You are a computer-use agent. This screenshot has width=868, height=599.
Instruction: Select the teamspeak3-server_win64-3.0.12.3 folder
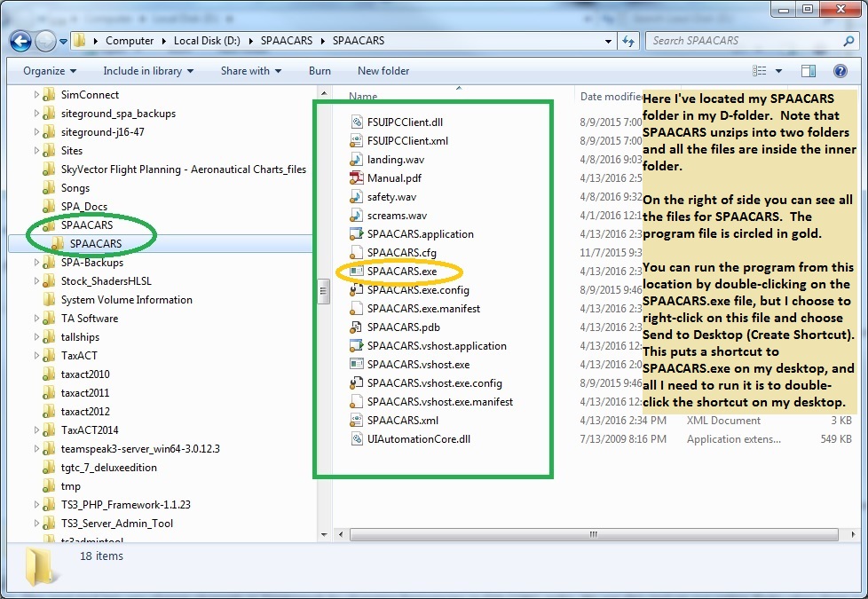pyautogui.click(x=140, y=449)
